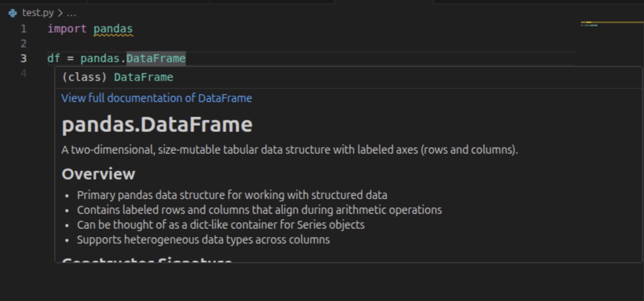The image size is (644, 301).
Task: Select line number 3 in the gutter
Action: click(x=23, y=59)
